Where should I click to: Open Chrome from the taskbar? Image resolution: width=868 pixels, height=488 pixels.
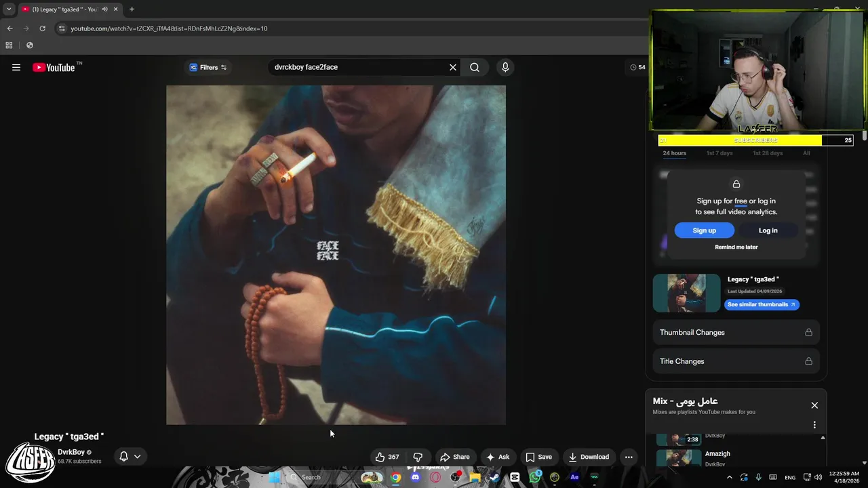(x=395, y=477)
